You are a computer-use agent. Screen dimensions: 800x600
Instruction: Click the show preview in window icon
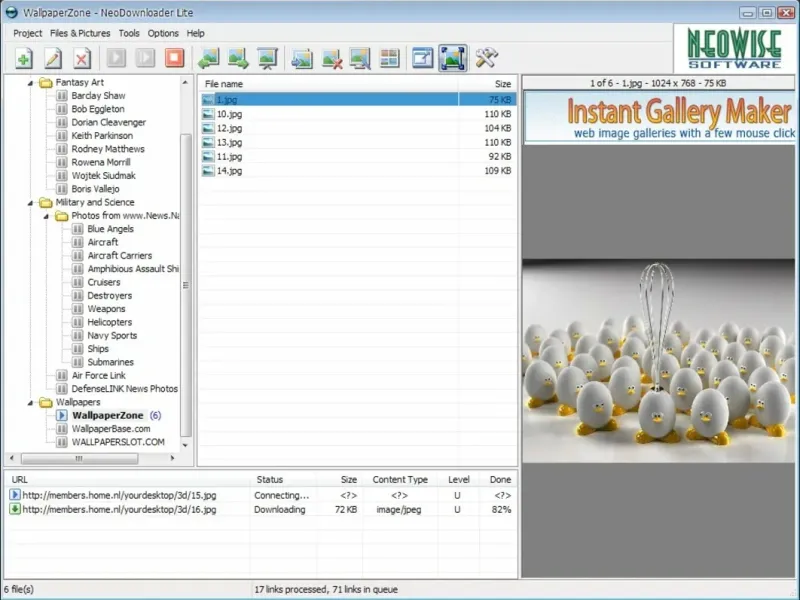pos(422,58)
